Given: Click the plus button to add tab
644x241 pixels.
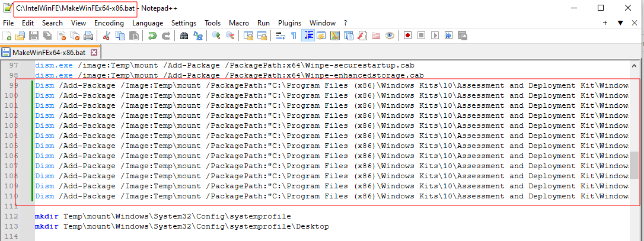Looking at the screenshot, I should tap(605, 23).
